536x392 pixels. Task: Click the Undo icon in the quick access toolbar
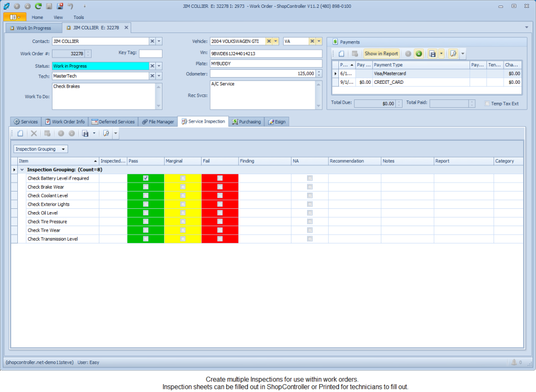pos(69,6)
